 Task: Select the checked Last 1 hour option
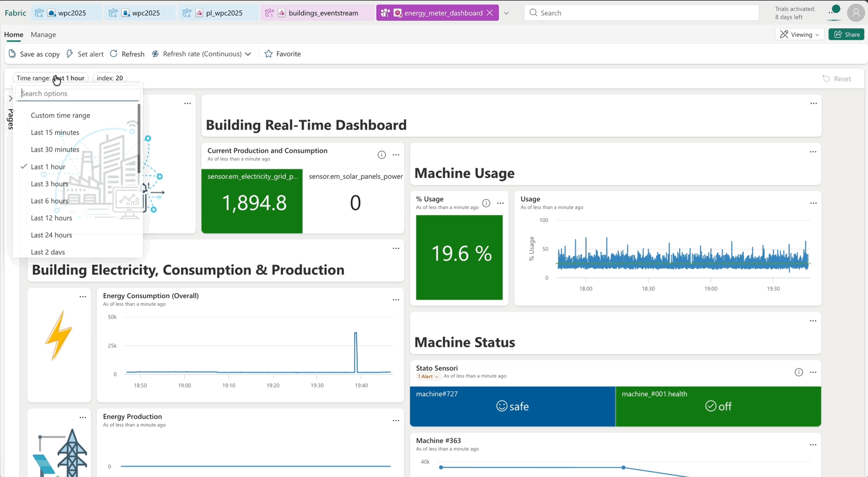point(48,167)
